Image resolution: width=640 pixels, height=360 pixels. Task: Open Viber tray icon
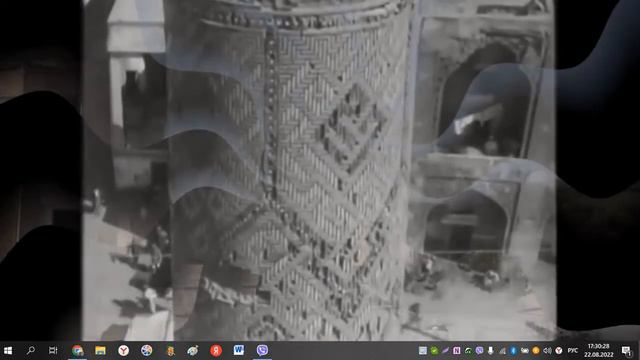479,351
